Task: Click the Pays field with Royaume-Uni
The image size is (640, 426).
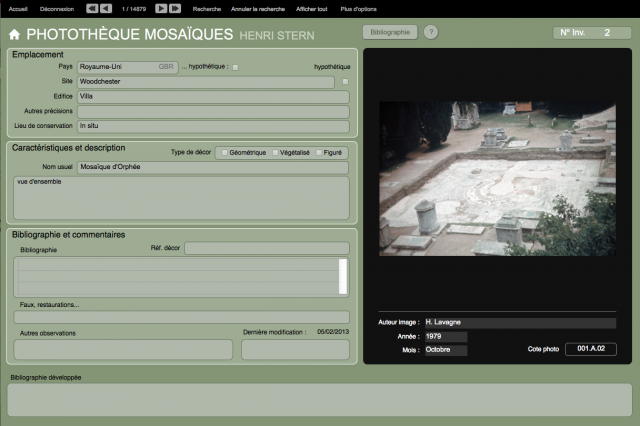Action: 127,67
